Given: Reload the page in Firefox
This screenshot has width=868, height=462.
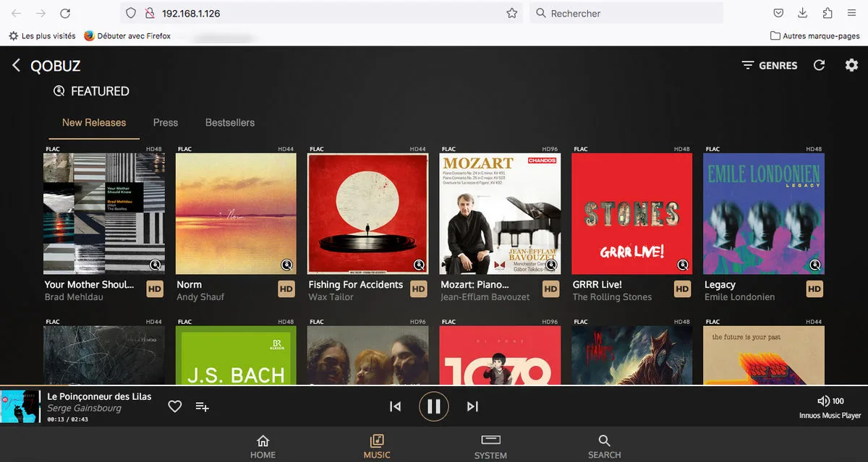Looking at the screenshot, I should (x=65, y=13).
